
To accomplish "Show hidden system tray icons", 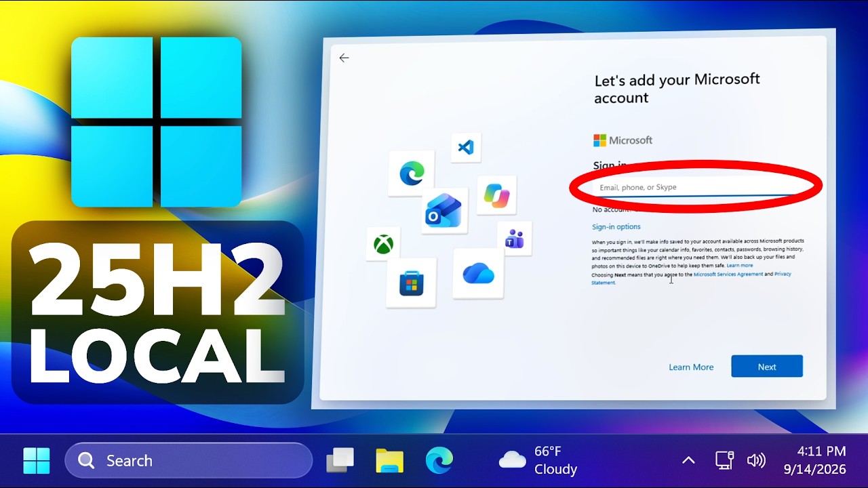I will click(x=688, y=461).
